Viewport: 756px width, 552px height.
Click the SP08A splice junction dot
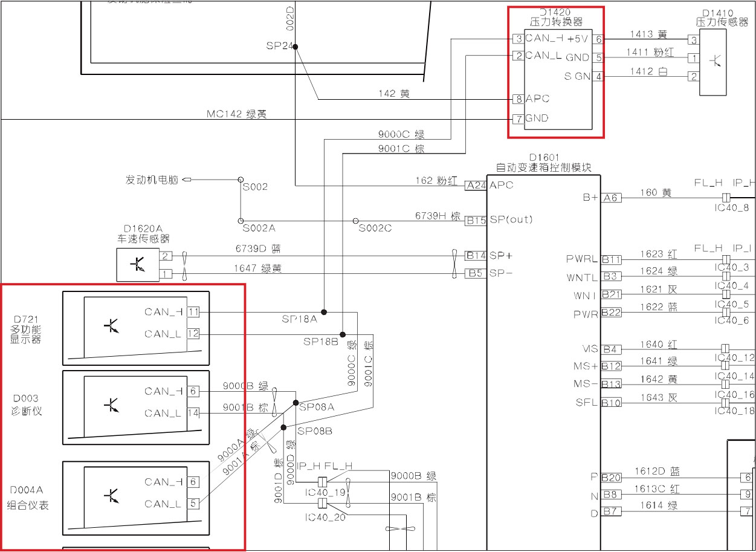[296, 403]
